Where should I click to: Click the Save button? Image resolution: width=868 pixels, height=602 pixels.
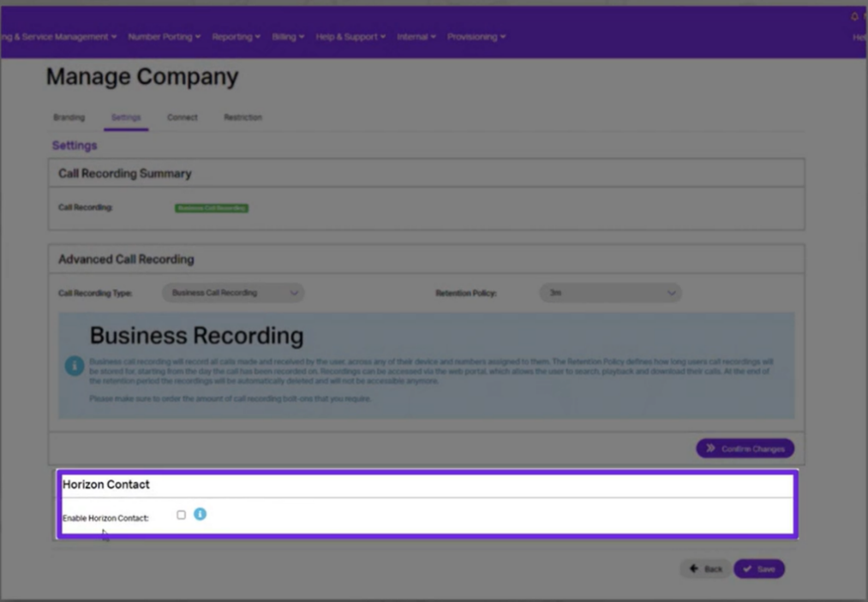coord(759,569)
